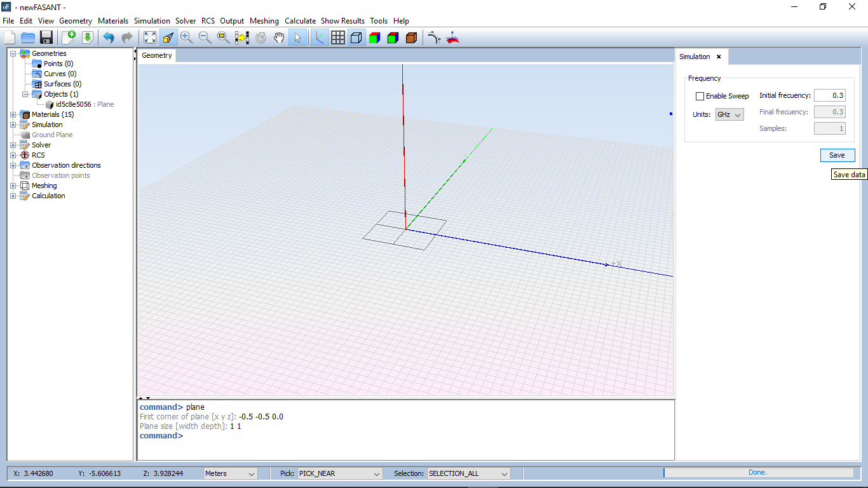Expand the Materials (15) tree node
868x488 pixels.
pyautogui.click(x=13, y=114)
